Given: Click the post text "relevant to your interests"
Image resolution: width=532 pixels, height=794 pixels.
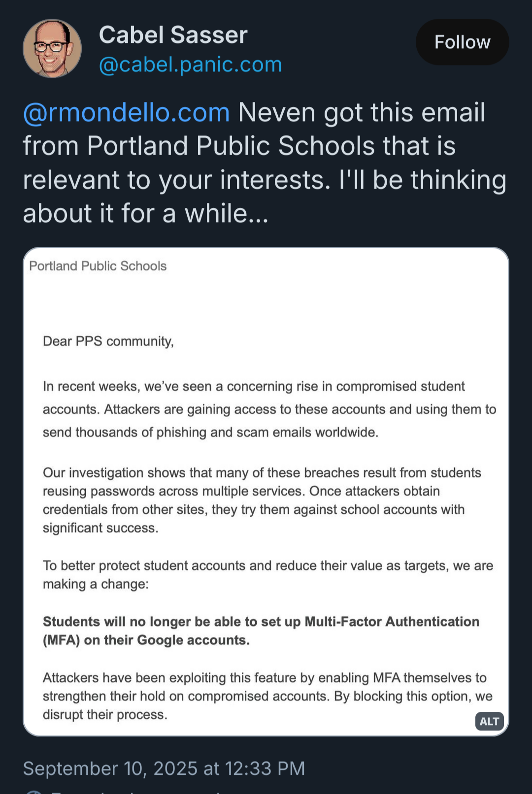Looking at the screenshot, I should click(176, 180).
